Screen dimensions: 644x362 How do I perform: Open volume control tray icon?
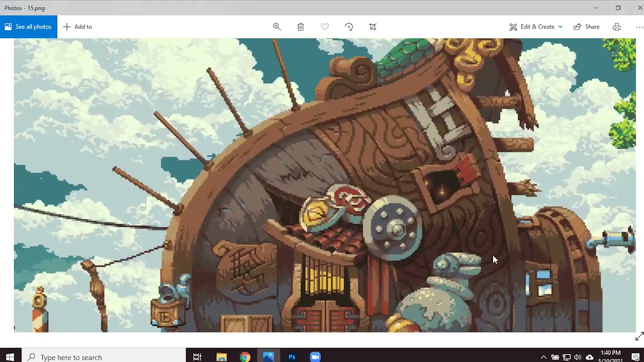pyautogui.click(x=578, y=357)
